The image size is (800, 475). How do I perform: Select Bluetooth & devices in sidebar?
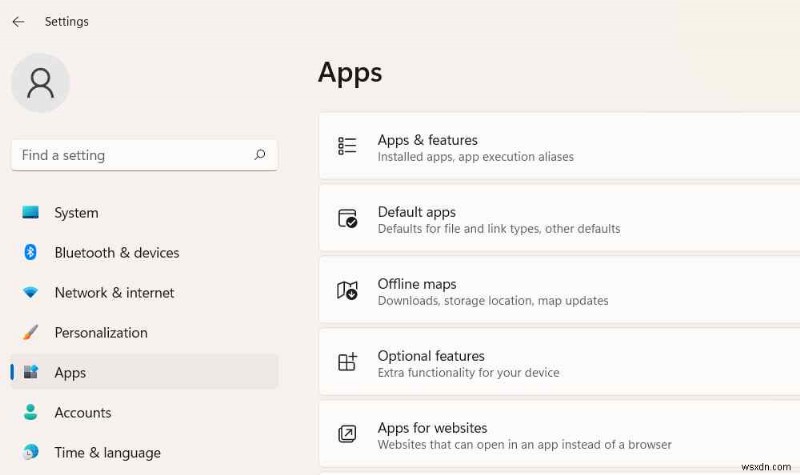point(117,253)
